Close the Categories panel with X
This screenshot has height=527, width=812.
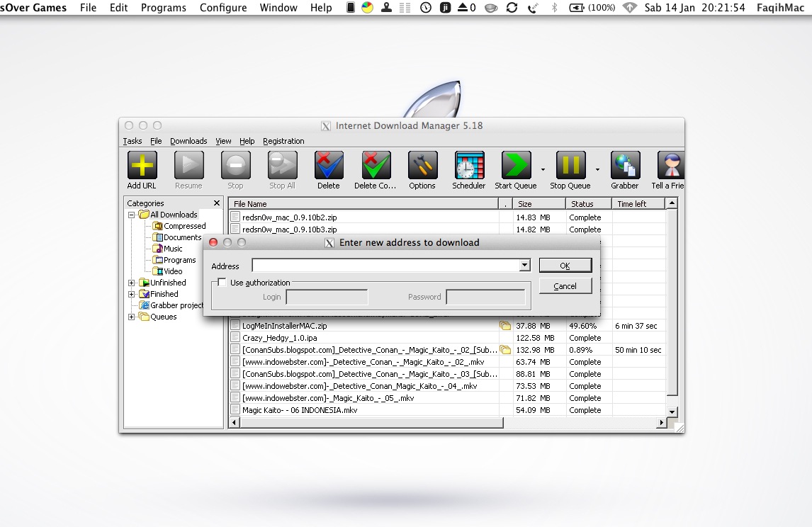(217, 203)
